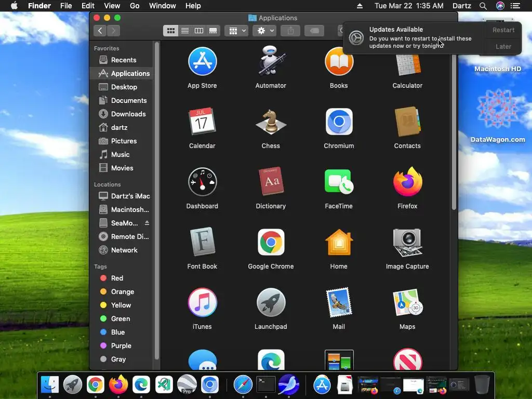Select Launchpad in the Applications window

[271, 302]
